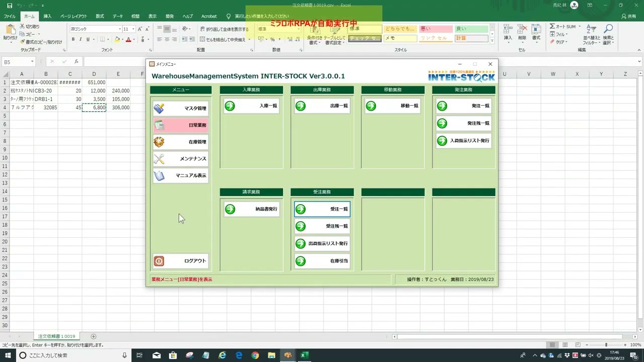The width and height of the screenshot is (644, 362).
Task: Increase font size with large A icon
Action: [140, 29]
